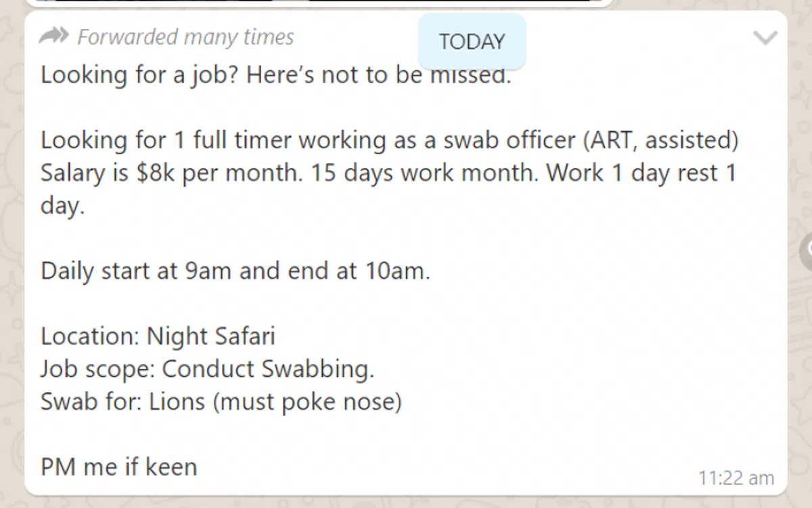Click the "Location: Night Safari" line

tap(158, 336)
